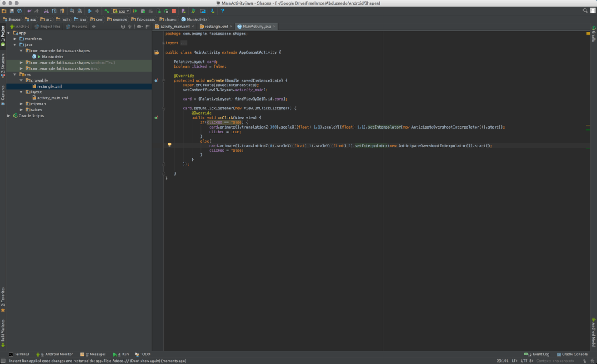Open the Run tool window

pyautogui.click(x=121, y=354)
